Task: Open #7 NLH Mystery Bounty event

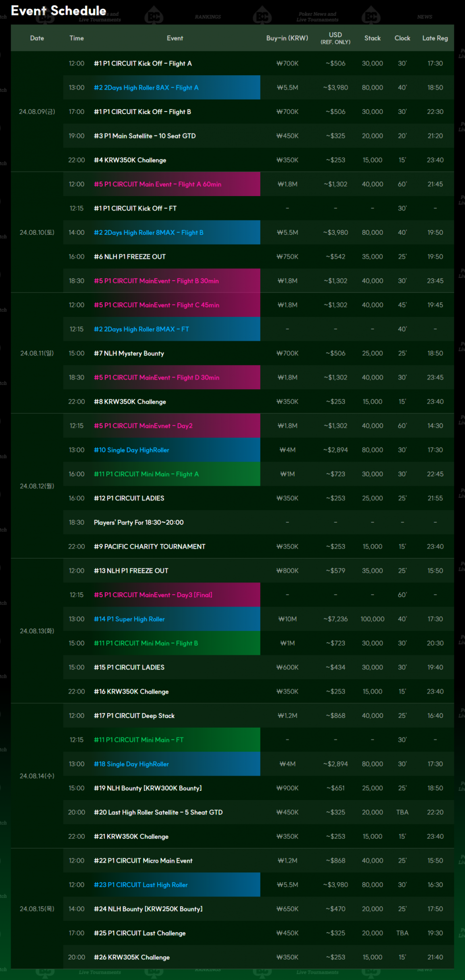Action: 129,354
